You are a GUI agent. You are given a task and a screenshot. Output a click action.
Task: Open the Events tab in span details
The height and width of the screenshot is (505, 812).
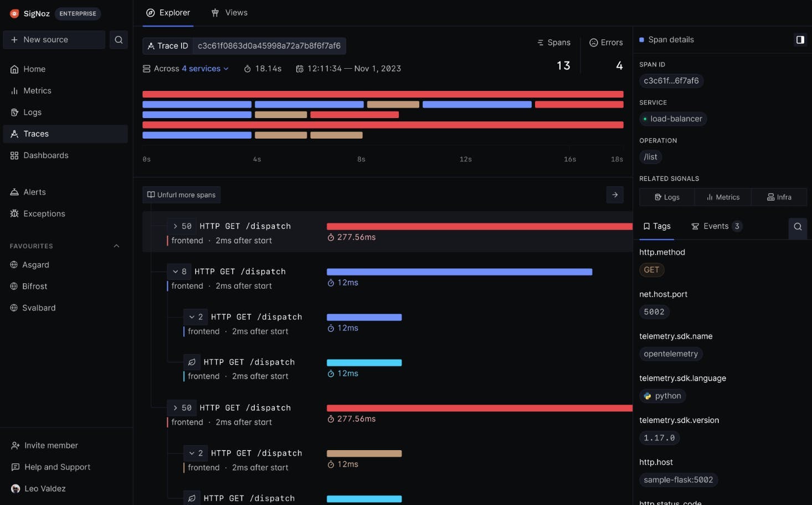tap(716, 227)
